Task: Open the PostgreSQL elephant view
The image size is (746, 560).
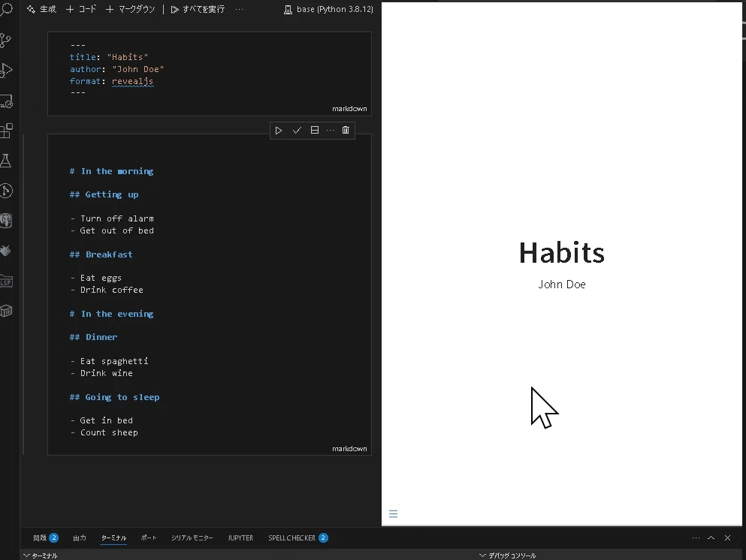Action: 6,221
